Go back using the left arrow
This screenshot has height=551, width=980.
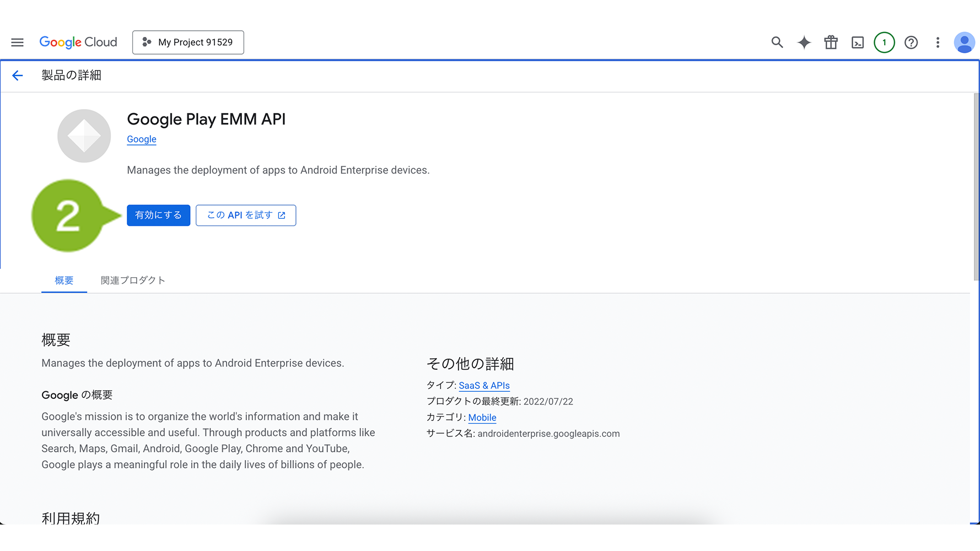(x=18, y=75)
